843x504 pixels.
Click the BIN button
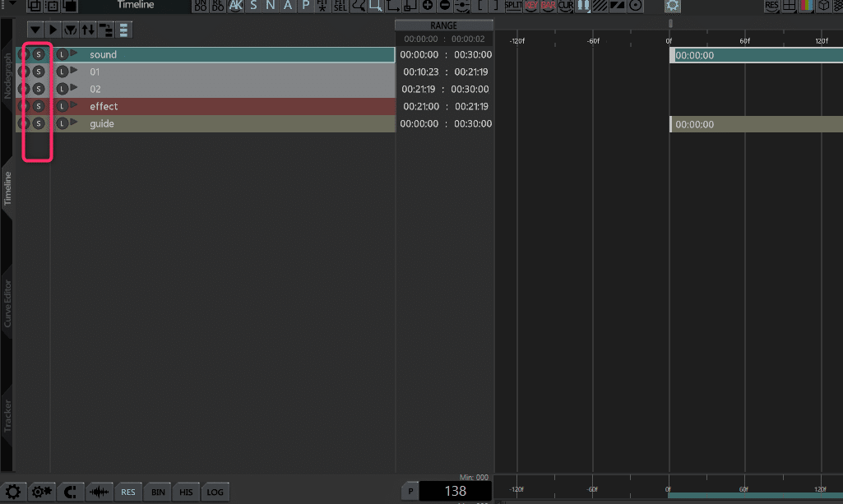(158, 492)
